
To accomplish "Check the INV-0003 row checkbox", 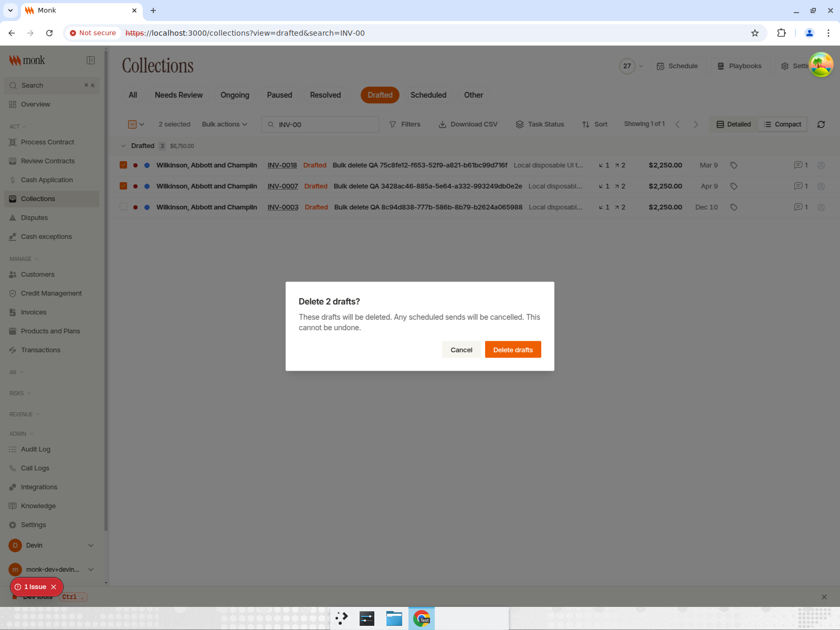I will pyautogui.click(x=123, y=207).
